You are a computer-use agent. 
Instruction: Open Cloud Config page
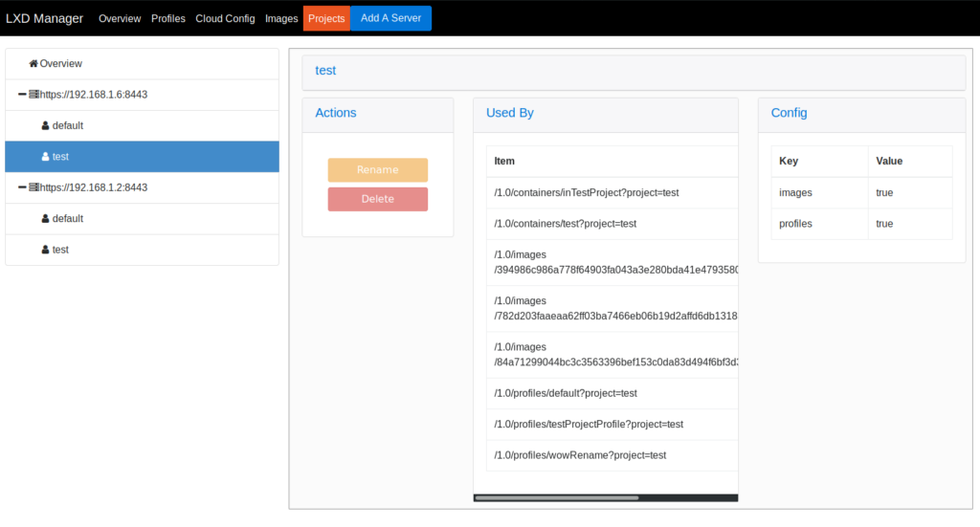225,19
